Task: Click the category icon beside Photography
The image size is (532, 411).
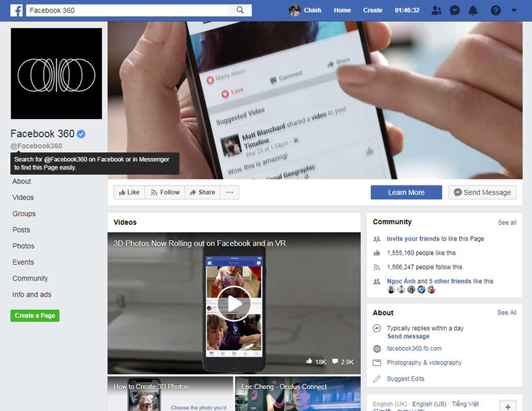Action: 377,363
